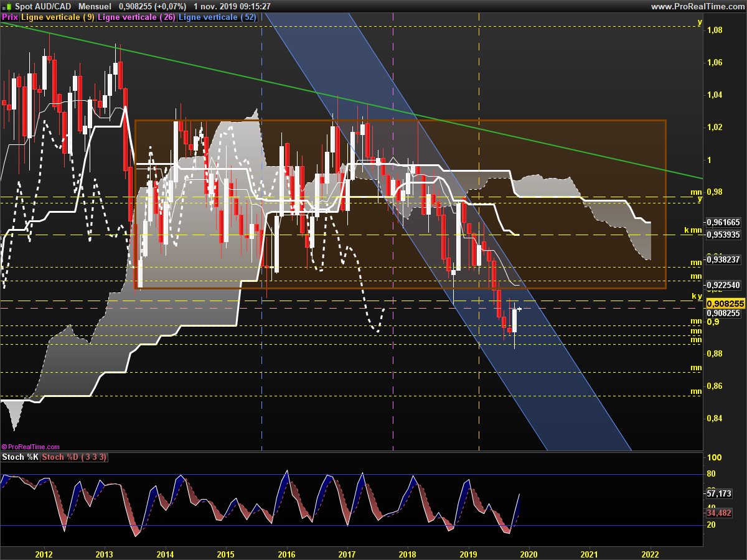Click the 2013 year on time axis
747x560 pixels.
pyautogui.click(x=104, y=554)
